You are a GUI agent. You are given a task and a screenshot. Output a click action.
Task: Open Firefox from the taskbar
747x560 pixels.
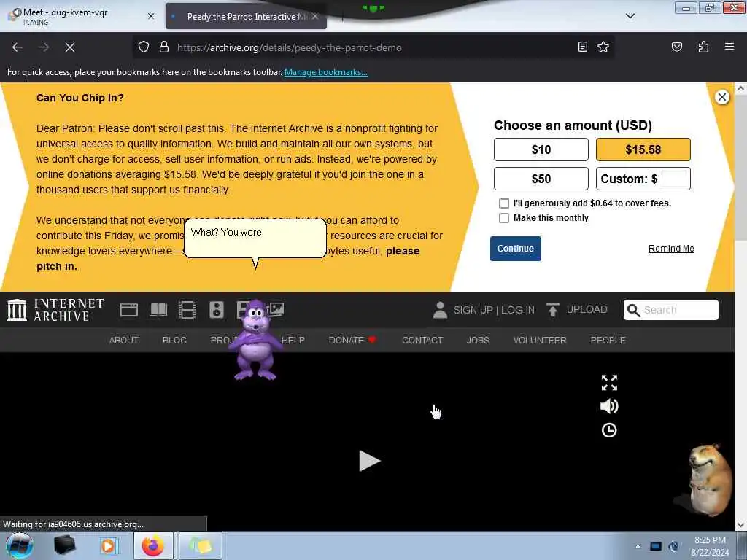point(153,545)
